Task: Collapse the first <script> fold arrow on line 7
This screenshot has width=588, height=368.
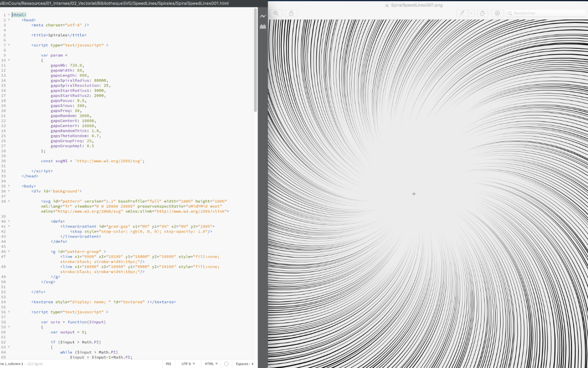Action: (x=9, y=45)
